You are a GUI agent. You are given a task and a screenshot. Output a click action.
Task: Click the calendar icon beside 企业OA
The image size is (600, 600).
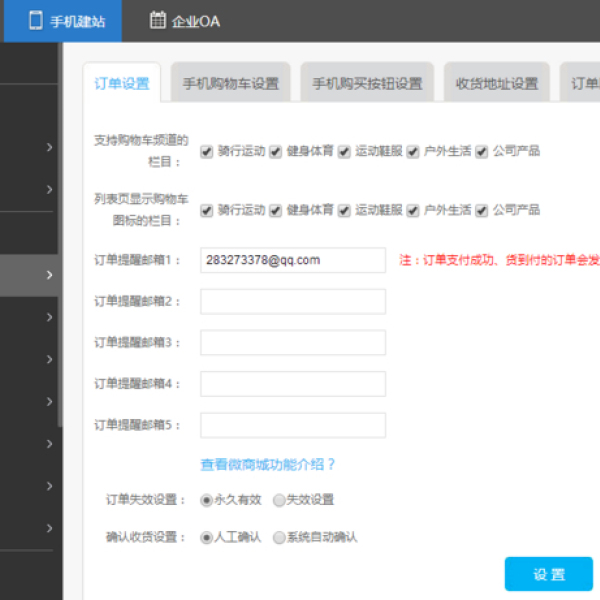[157, 20]
